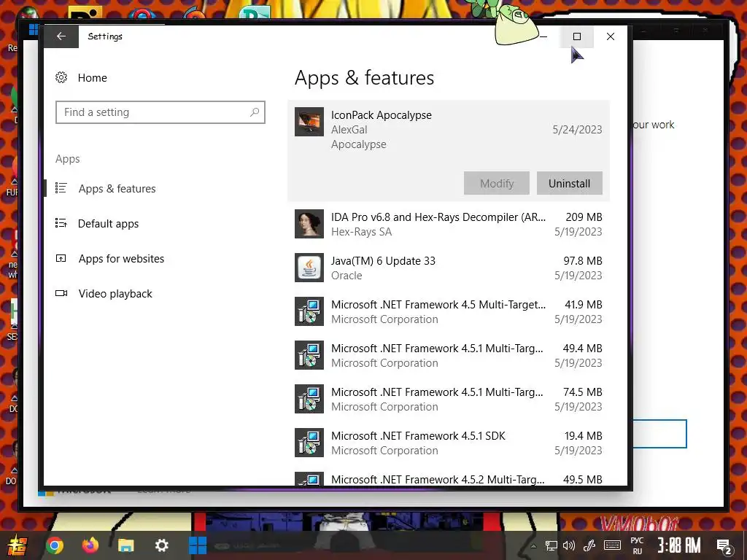Click the Apps & features list icon
The width and height of the screenshot is (747, 560).
point(61,188)
